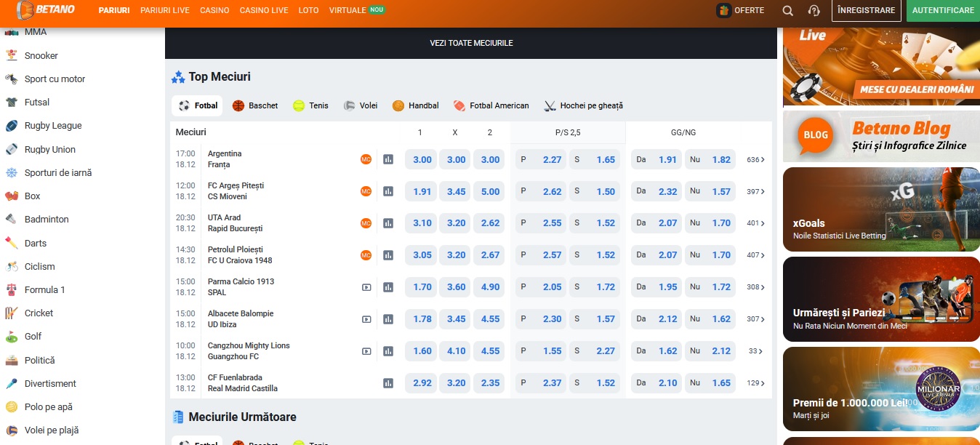Image resolution: width=980 pixels, height=445 pixels.
Task: Open statistics icon for CF Fuenlabrada match
Action: [x=388, y=383]
